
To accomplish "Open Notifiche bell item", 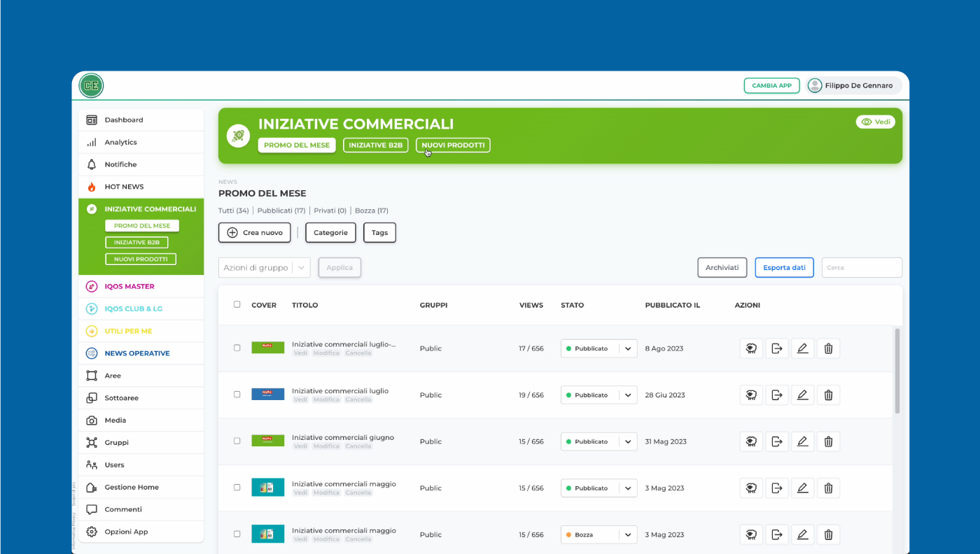I will point(141,164).
